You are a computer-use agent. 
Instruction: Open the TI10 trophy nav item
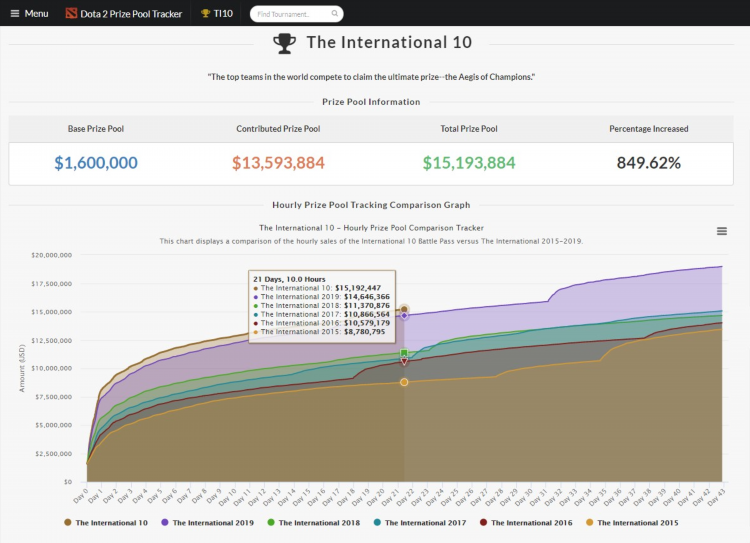coord(217,13)
